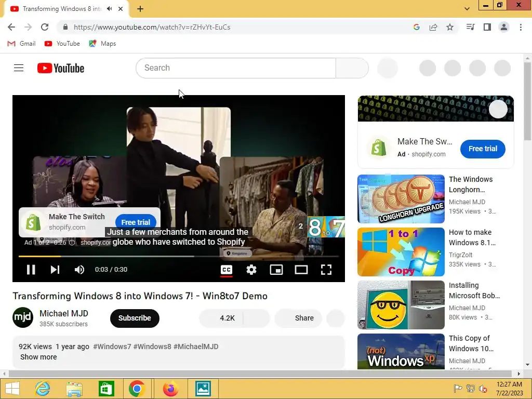Pause the video playback
Image resolution: width=532 pixels, height=399 pixels.
click(31, 270)
